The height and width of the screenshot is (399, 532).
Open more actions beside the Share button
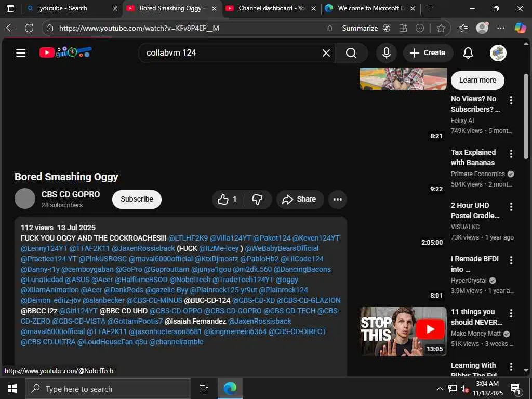(338, 199)
